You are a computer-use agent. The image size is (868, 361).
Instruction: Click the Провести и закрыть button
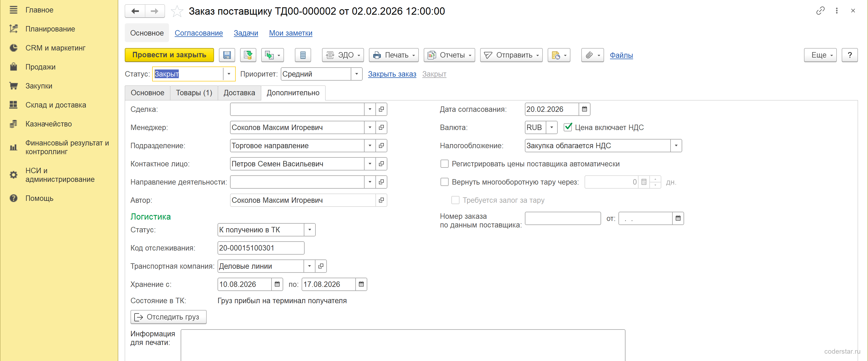tap(169, 55)
